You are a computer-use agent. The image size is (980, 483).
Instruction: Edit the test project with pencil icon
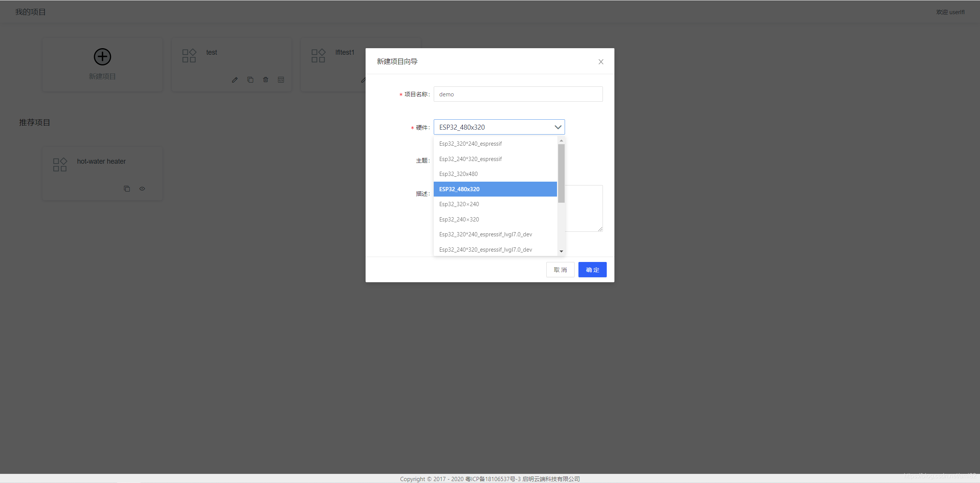click(235, 80)
